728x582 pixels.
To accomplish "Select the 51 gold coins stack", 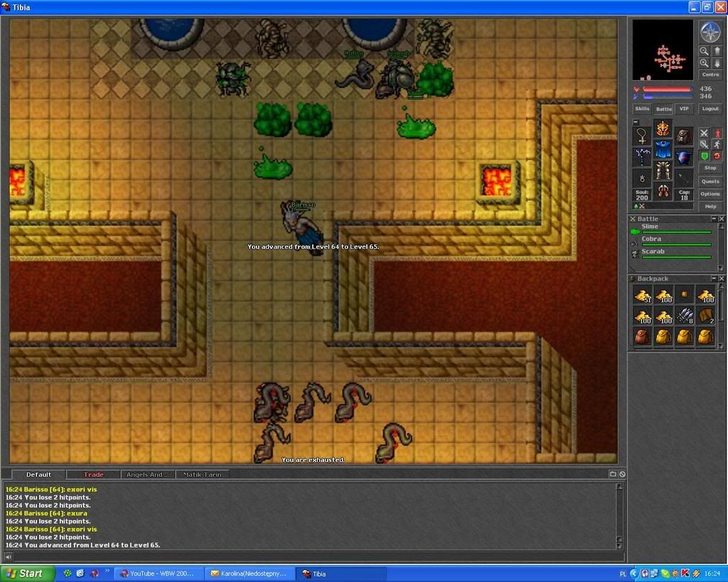I will tap(643, 295).
